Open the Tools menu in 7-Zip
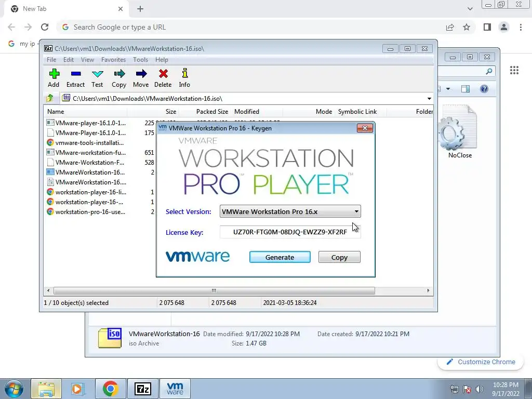532x399 pixels. coord(140,60)
